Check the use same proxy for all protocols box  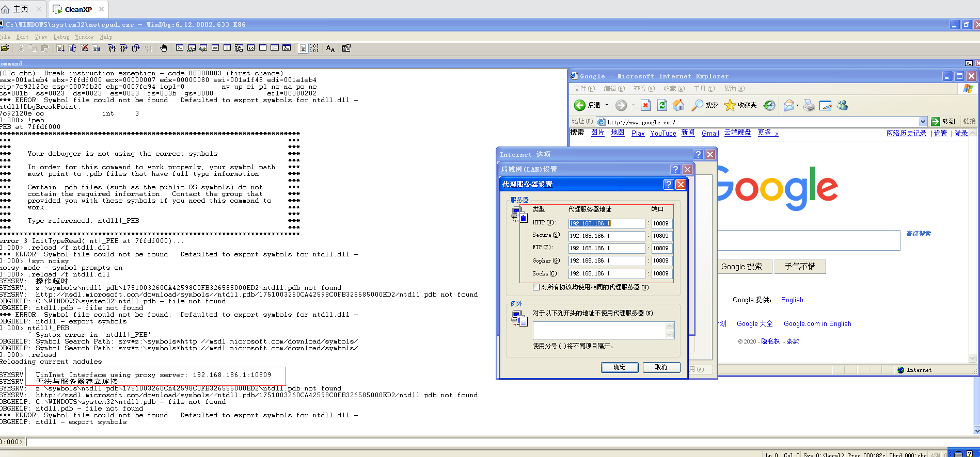(x=536, y=287)
